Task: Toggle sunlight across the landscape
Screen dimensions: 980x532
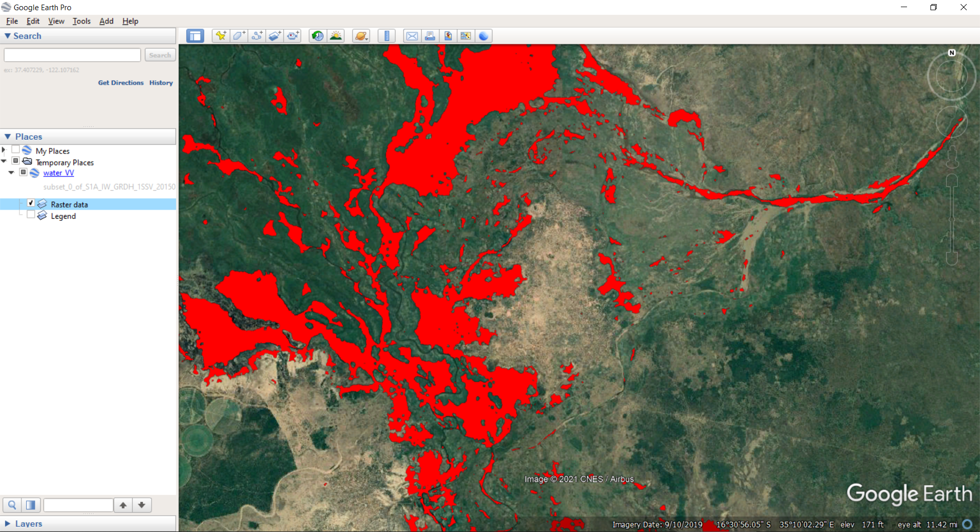Action: tap(336, 36)
